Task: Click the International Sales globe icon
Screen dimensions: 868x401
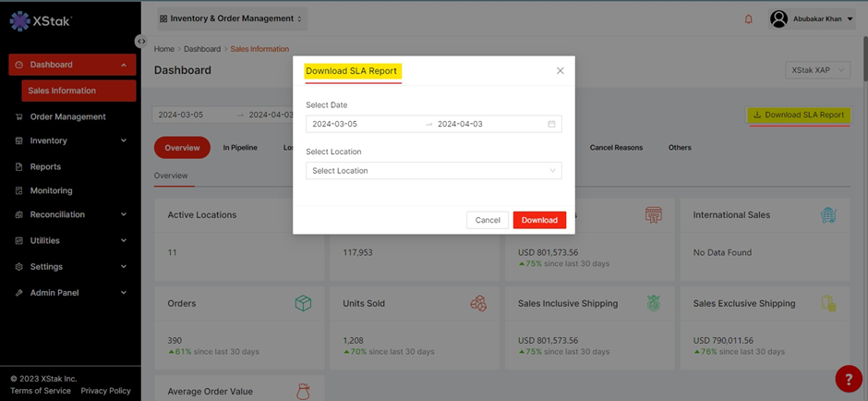Action: [x=828, y=215]
